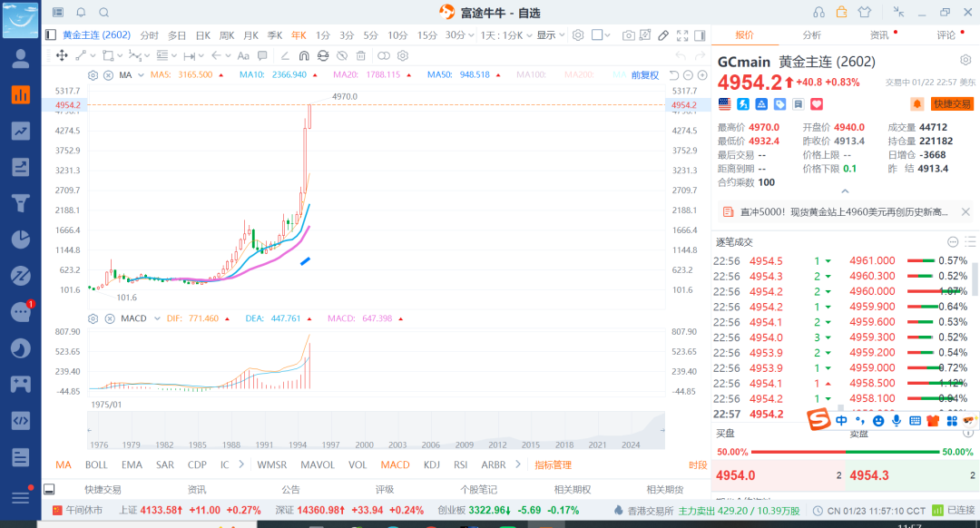Select the move crosshair drawing tool

[x=62, y=55]
